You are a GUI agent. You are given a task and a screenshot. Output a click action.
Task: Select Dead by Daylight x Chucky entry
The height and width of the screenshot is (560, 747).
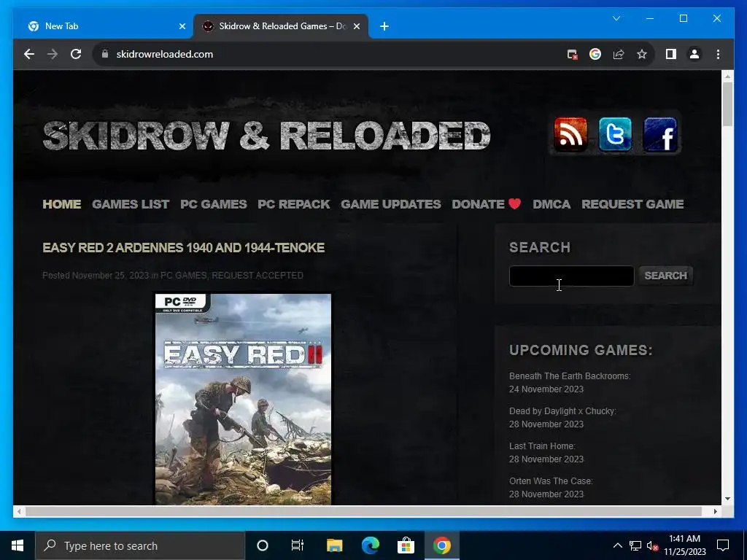[562, 418]
